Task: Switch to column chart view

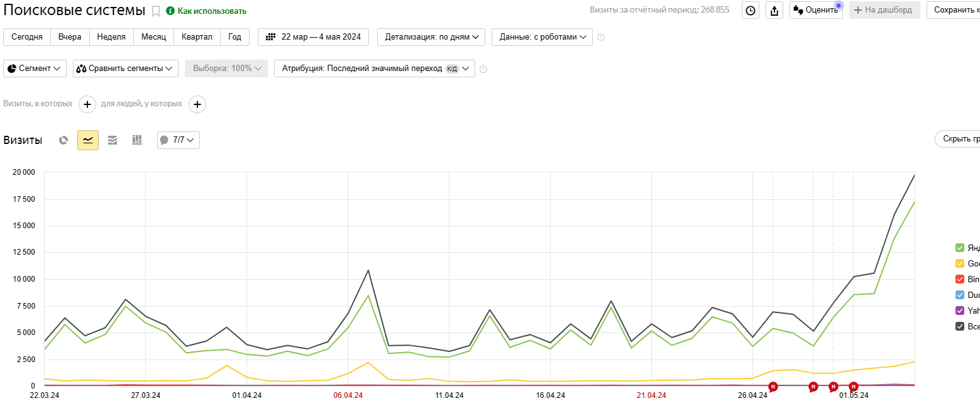Action: 137,140
